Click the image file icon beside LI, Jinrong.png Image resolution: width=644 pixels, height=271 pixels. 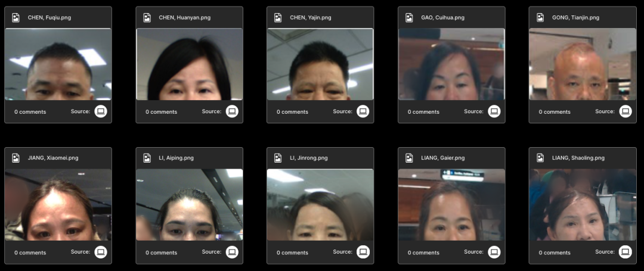[278, 158]
